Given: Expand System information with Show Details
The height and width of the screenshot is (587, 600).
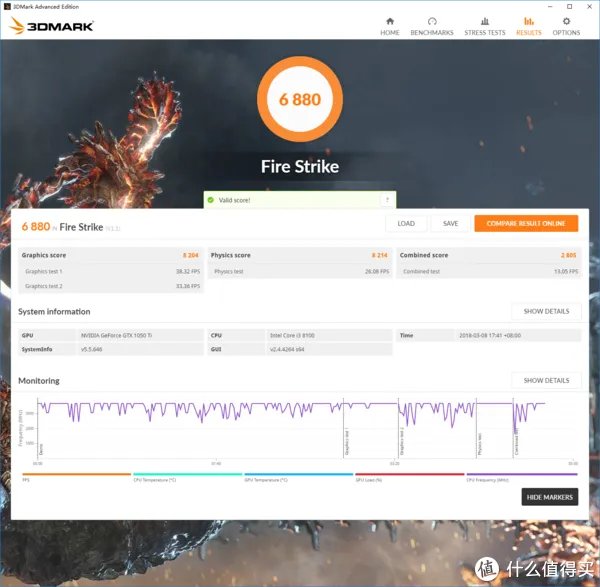Looking at the screenshot, I should [546, 311].
